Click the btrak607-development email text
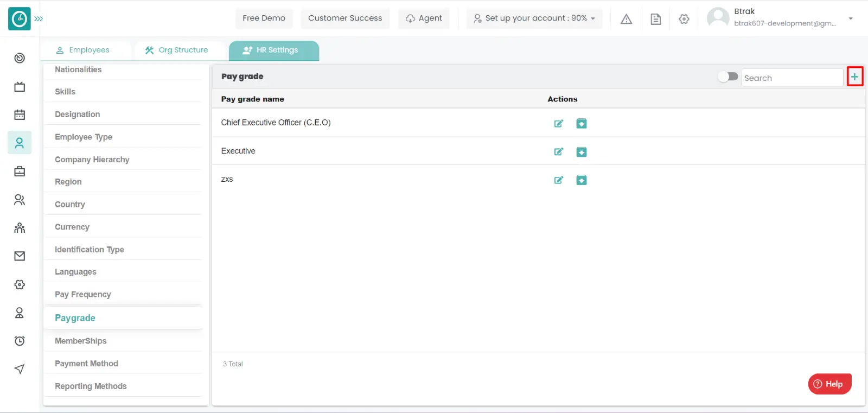The height and width of the screenshot is (413, 868). pos(784,23)
